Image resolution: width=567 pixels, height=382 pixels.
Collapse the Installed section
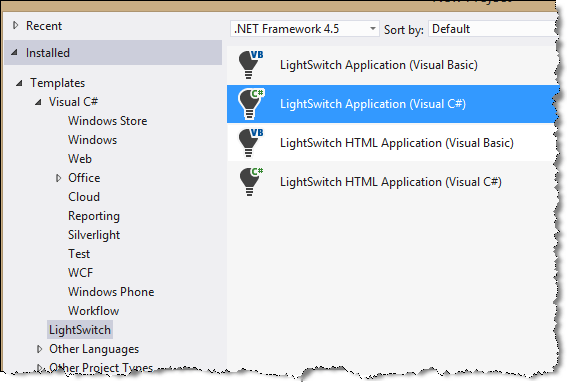click(14, 53)
